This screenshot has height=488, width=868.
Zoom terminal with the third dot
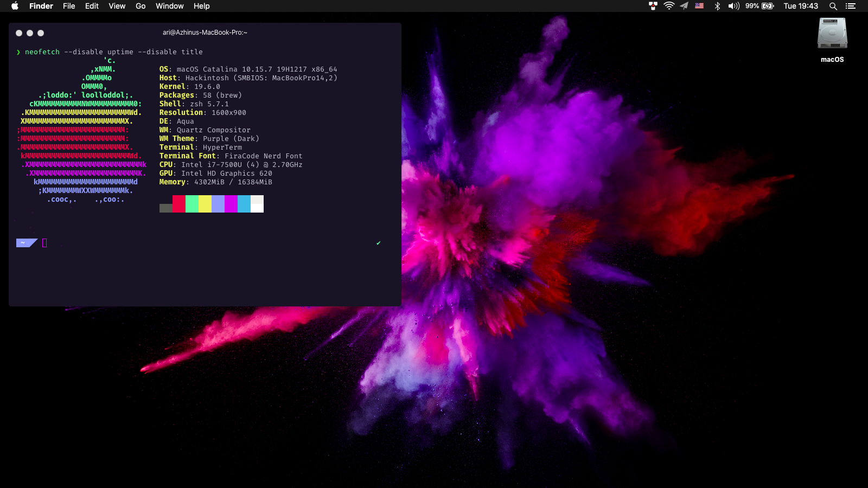[41, 33]
